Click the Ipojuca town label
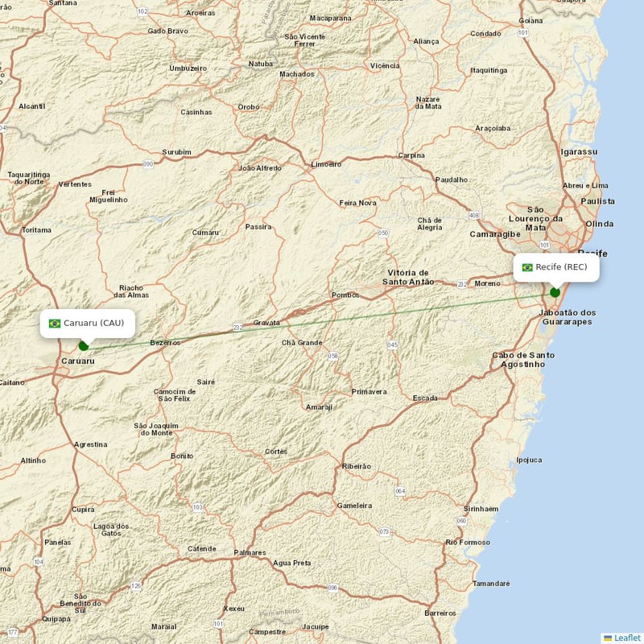Viewport: 644px width, 644px height. coord(529,460)
